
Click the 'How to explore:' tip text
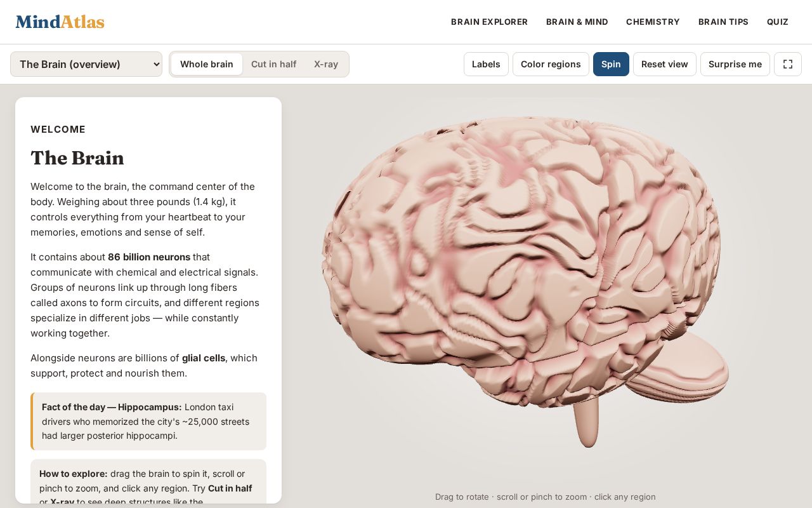[74, 474]
